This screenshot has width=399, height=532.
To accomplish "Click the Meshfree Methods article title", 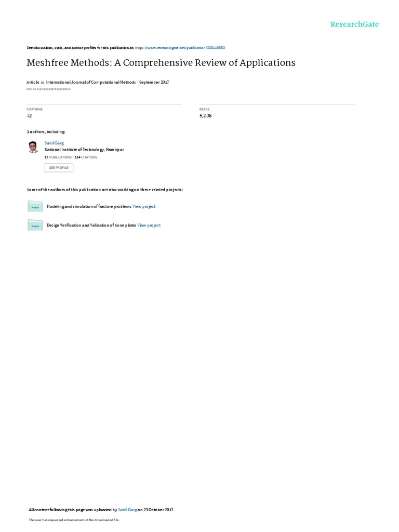I will click(161, 63).
